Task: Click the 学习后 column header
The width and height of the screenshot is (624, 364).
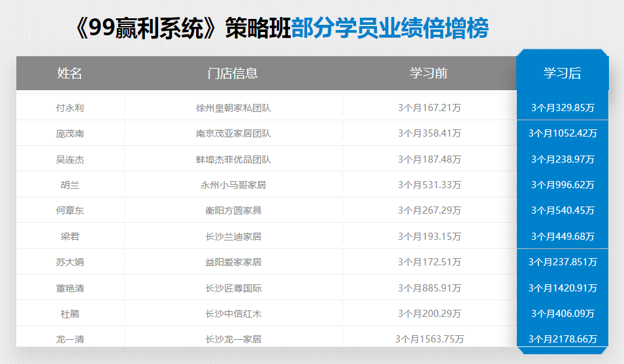Action: [x=563, y=73]
